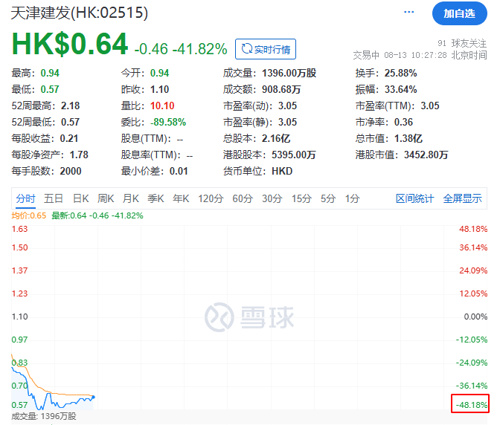Select the 月K chart tab
The width and height of the screenshot is (500, 425).
click(x=131, y=199)
